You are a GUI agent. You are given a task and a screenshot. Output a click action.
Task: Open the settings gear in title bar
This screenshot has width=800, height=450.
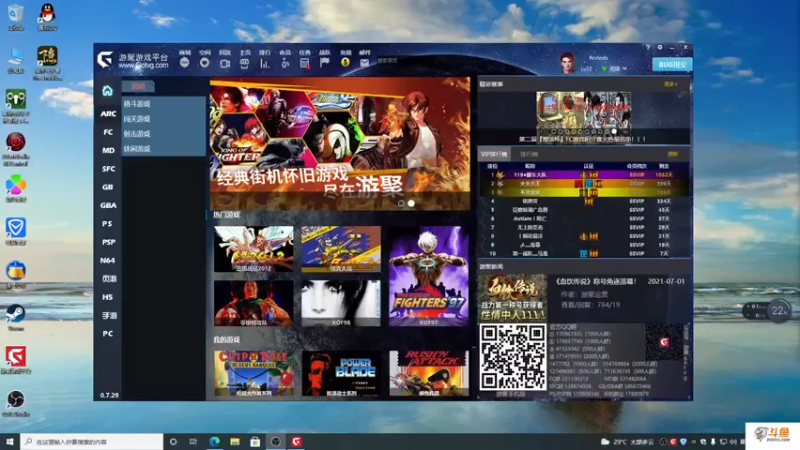660,47
